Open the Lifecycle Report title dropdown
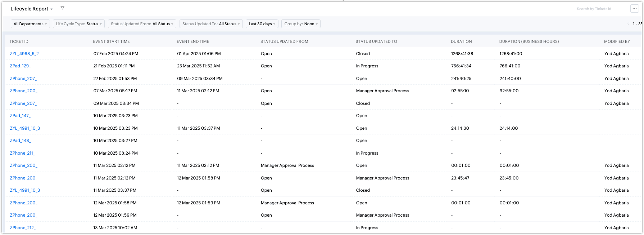644x235 pixels. (x=32, y=9)
